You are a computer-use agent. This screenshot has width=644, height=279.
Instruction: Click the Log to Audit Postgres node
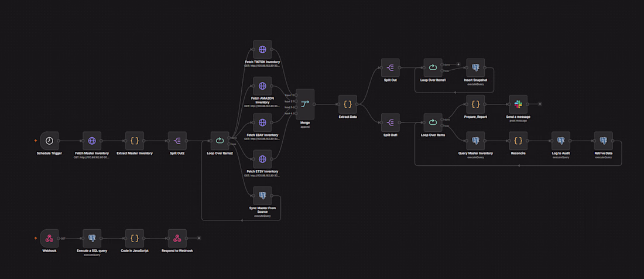coord(561,141)
